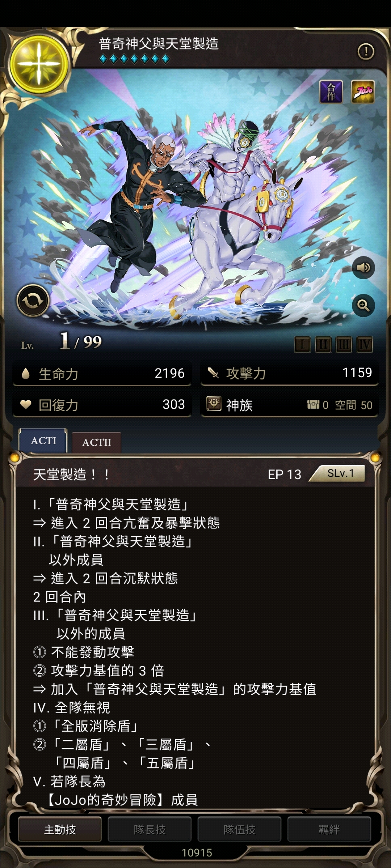
Task: Select refinement stage III icon
Action: pyautogui.click(x=344, y=345)
